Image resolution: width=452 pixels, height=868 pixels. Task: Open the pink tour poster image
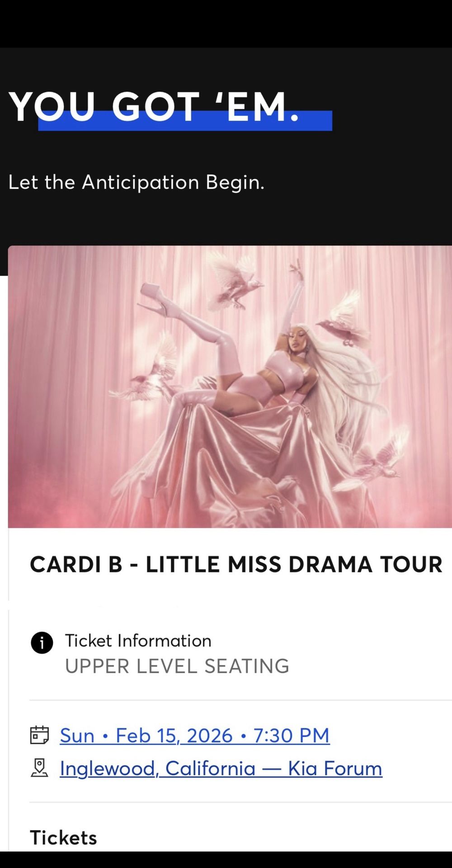point(230,387)
